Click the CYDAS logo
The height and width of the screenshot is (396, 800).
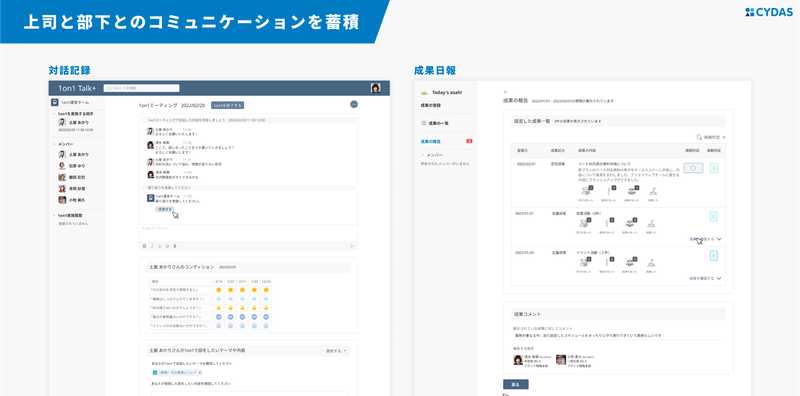point(769,12)
